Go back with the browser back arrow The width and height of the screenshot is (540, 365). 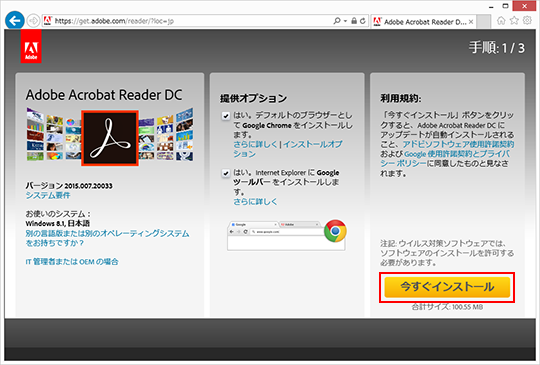[x=14, y=21]
